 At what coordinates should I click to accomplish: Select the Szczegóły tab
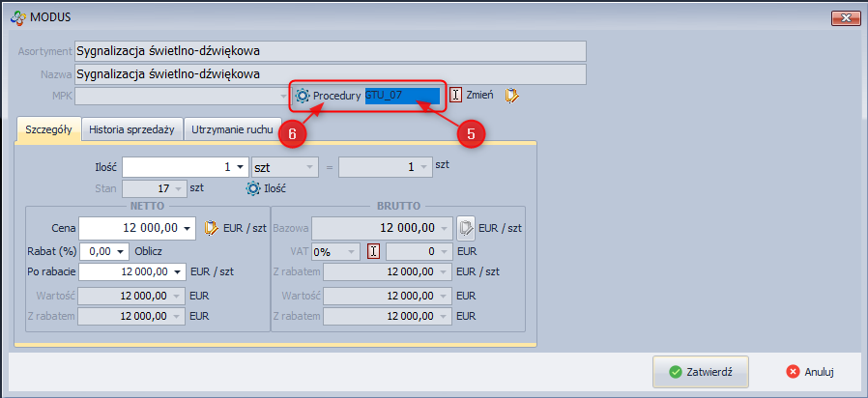pos(47,128)
